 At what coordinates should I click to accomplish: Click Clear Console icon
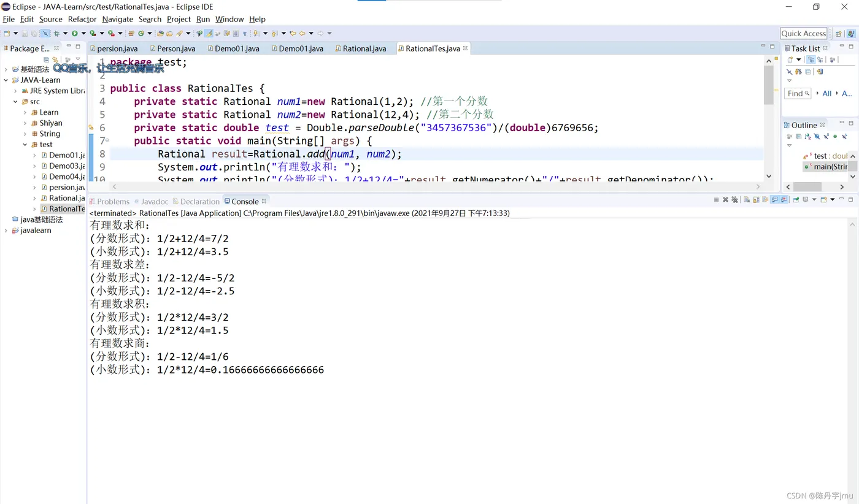coord(747,200)
